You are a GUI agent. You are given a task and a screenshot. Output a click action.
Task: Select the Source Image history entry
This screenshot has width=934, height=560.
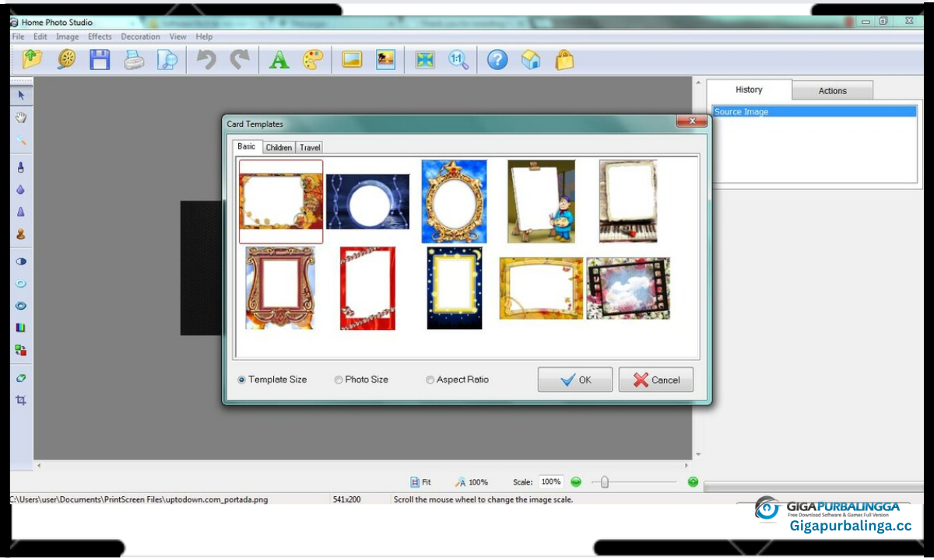pos(815,112)
